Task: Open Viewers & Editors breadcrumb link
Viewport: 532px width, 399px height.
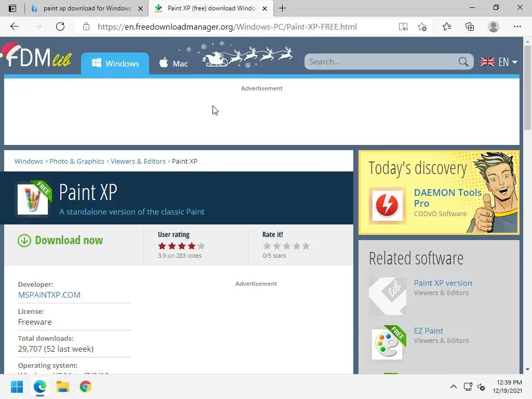Action: (x=138, y=161)
